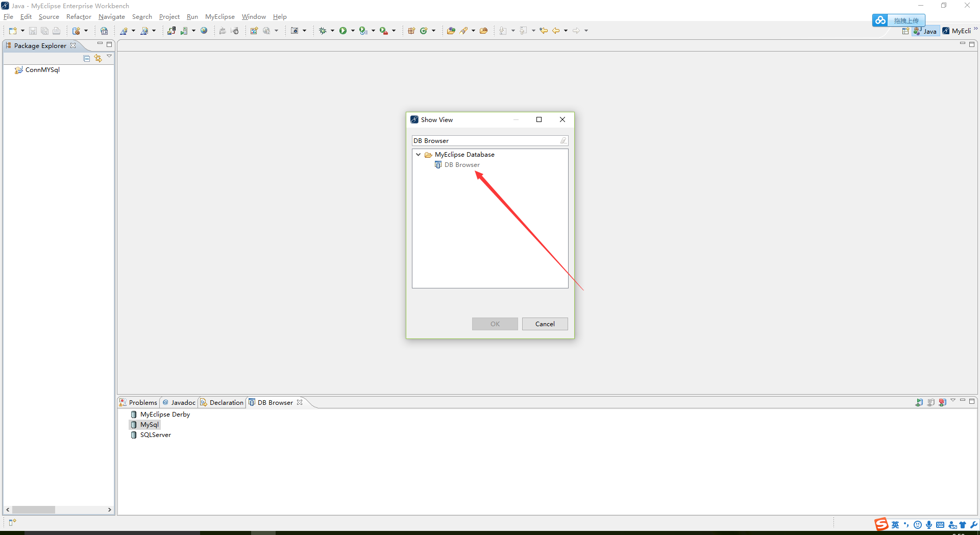Select the MySql connection in DB Browser

[x=145, y=425]
